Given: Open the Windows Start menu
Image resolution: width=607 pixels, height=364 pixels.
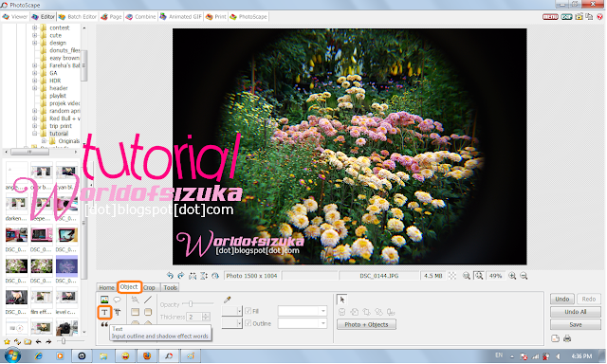Looking at the screenshot, I should pyautogui.click(x=12, y=355).
